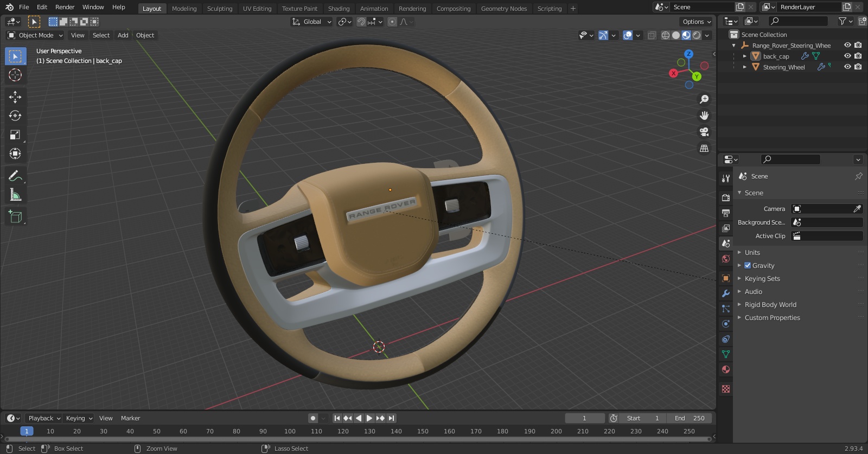Open Tool properties tab
The height and width of the screenshot is (454, 868).
click(726, 178)
